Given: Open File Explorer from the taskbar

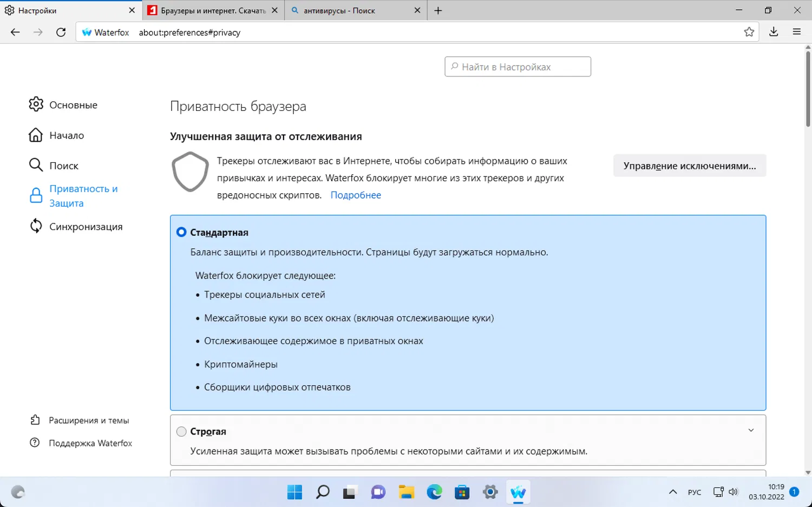Looking at the screenshot, I should (406, 492).
